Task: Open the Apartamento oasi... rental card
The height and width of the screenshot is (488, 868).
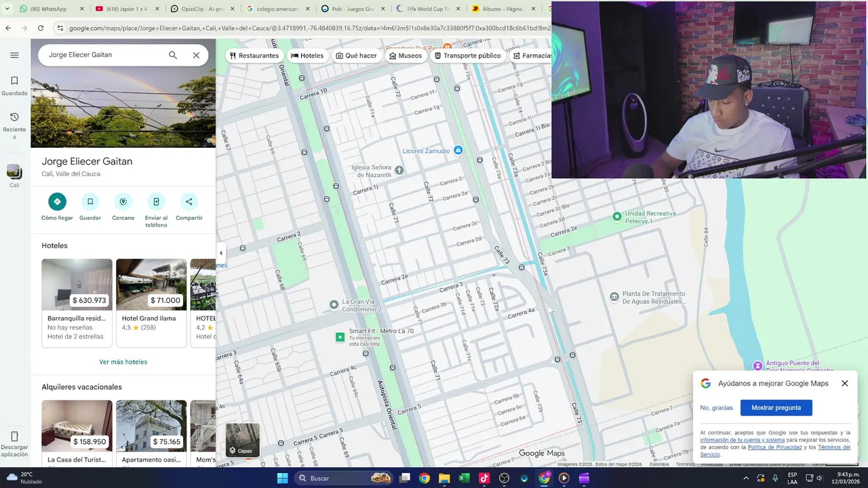Action: pyautogui.click(x=151, y=432)
